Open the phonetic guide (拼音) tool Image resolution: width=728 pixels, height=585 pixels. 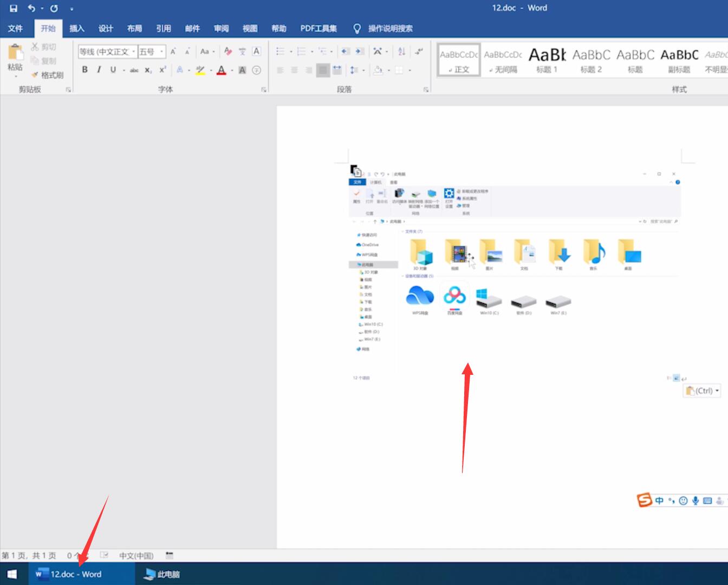(242, 51)
